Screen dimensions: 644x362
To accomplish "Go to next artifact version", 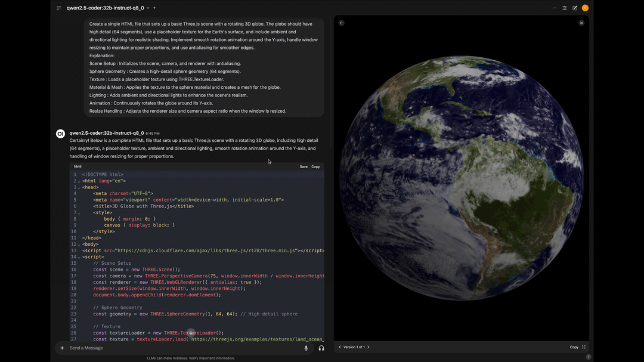I will tap(369, 347).
